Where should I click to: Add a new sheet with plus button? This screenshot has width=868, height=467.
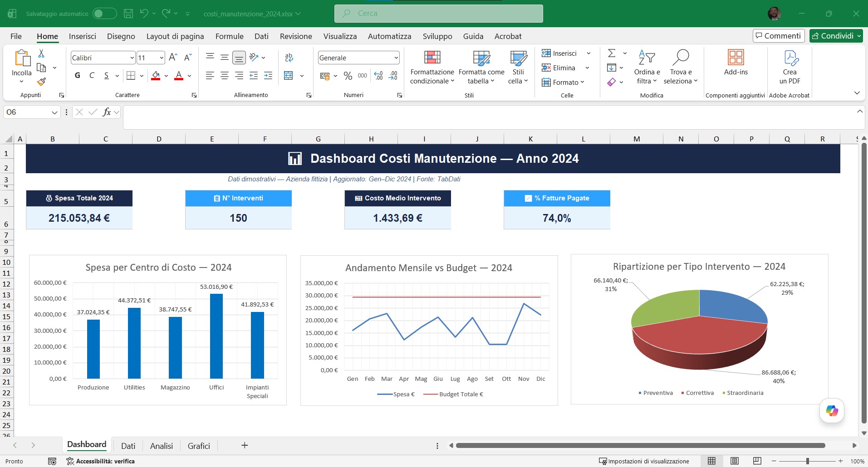pyautogui.click(x=245, y=445)
